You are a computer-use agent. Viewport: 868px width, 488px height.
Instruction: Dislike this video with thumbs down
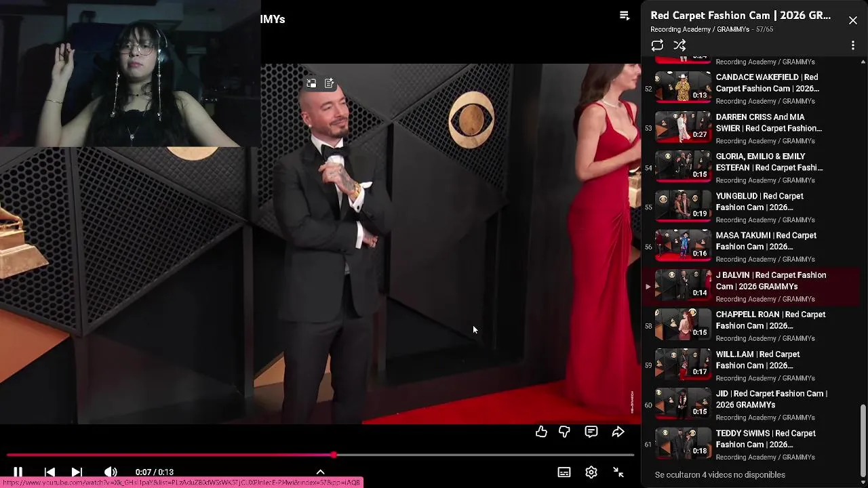point(564,432)
